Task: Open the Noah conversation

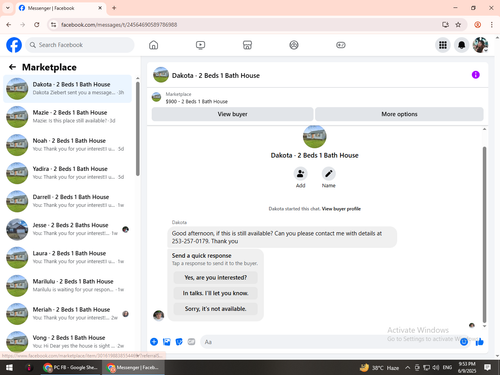Action: pyautogui.click(x=67, y=145)
